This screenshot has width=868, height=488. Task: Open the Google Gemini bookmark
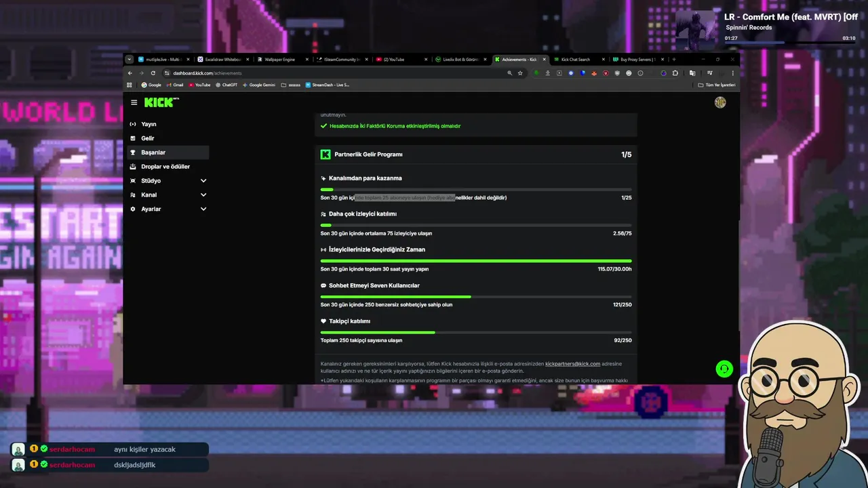pos(259,85)
